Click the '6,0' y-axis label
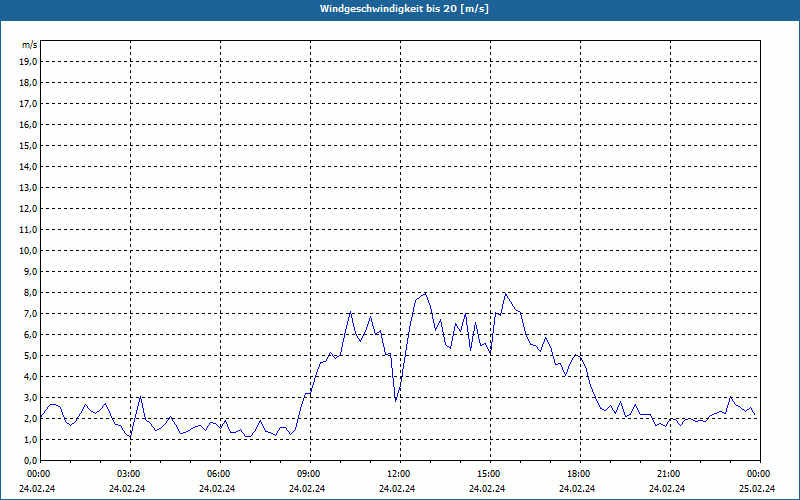 pyautogui.click(x=30, y=335)
